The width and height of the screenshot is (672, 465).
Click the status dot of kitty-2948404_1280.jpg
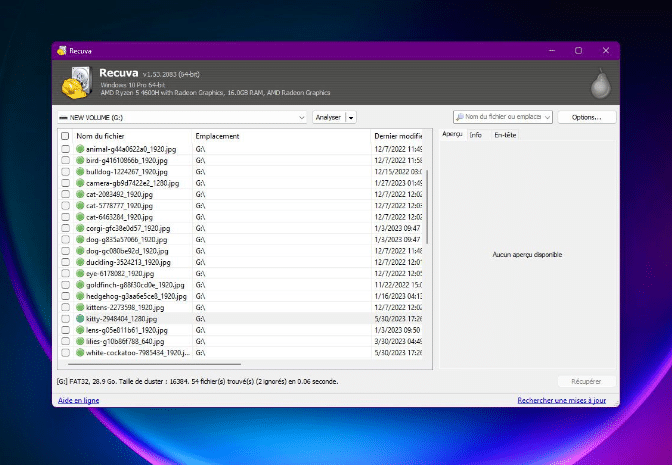[80, 318]
